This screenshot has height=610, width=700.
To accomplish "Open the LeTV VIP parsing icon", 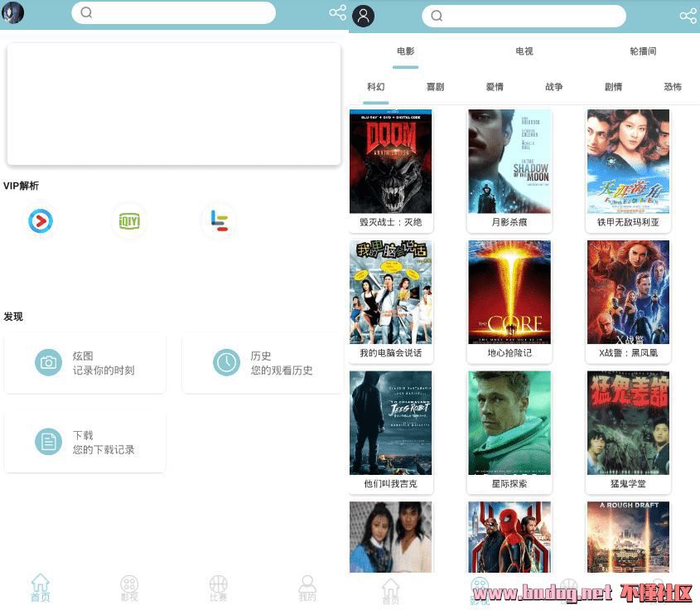I will coord(219,220).
